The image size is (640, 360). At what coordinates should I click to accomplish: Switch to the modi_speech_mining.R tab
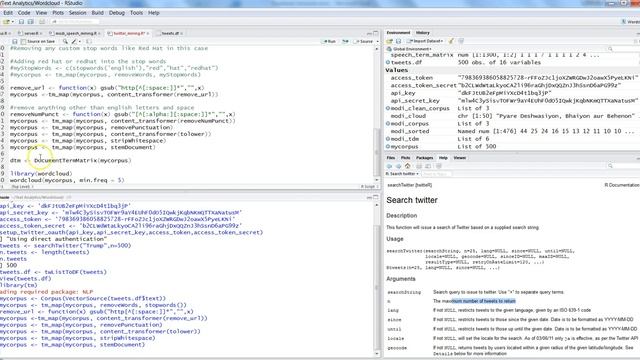pyautogui.click(x=75, y=33)
